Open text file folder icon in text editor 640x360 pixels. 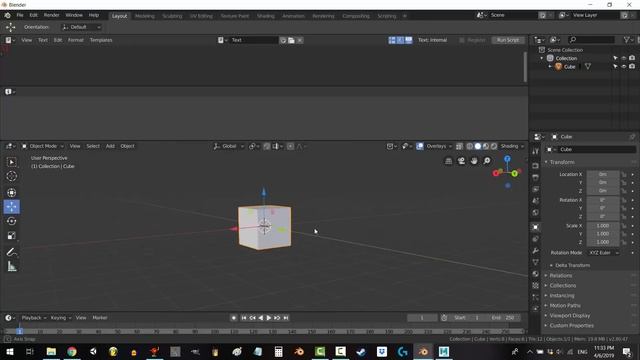[291, 40]
